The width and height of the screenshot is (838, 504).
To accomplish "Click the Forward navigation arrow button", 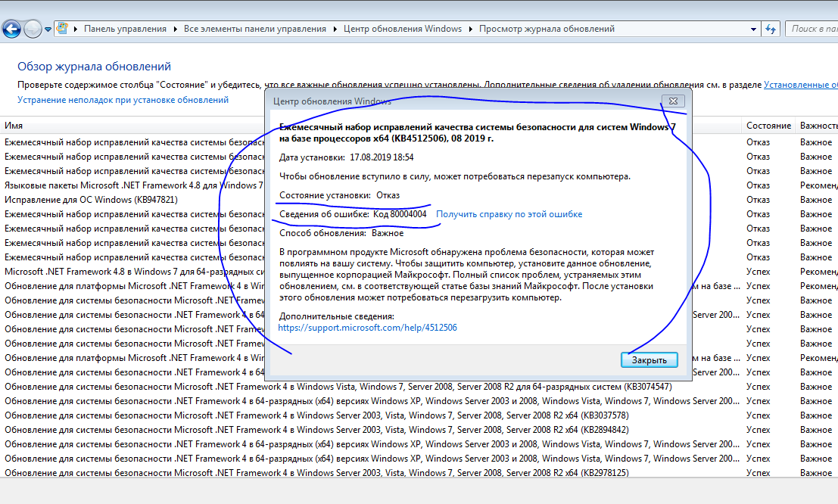I will click(x=33, y=30).
